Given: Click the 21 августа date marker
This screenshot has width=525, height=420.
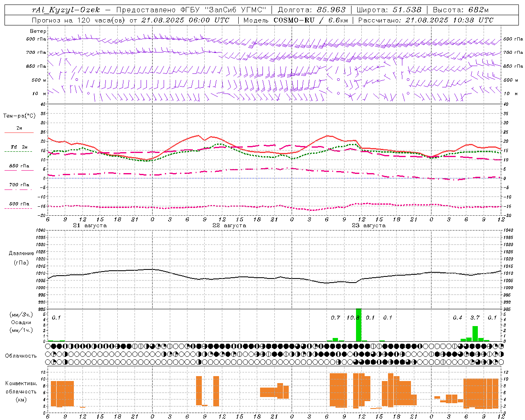Looking at the screenshot, I should [x=90, y=226].
